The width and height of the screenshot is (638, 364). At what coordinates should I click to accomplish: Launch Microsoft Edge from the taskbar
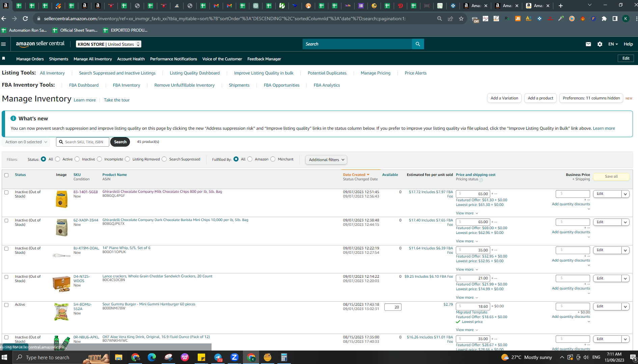click(152, 357)
